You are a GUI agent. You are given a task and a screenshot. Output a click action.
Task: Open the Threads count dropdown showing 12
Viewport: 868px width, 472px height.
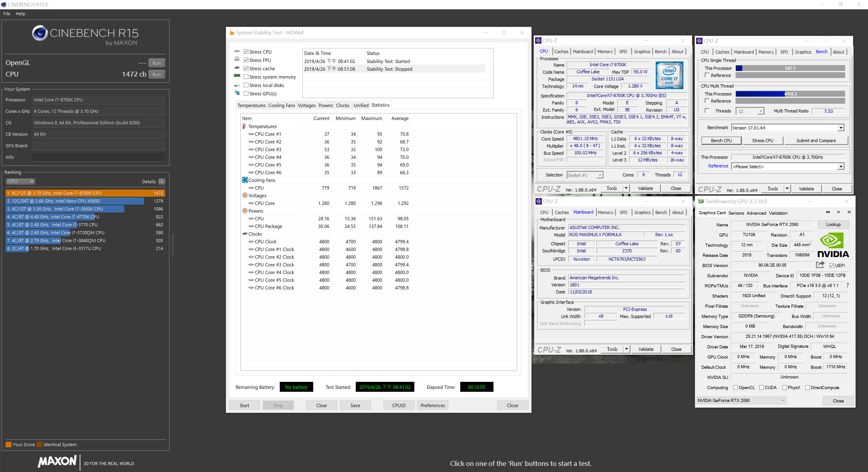pos(750,111)
